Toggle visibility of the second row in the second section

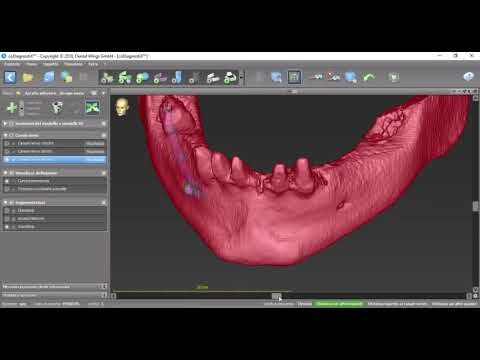pos(7,151)
